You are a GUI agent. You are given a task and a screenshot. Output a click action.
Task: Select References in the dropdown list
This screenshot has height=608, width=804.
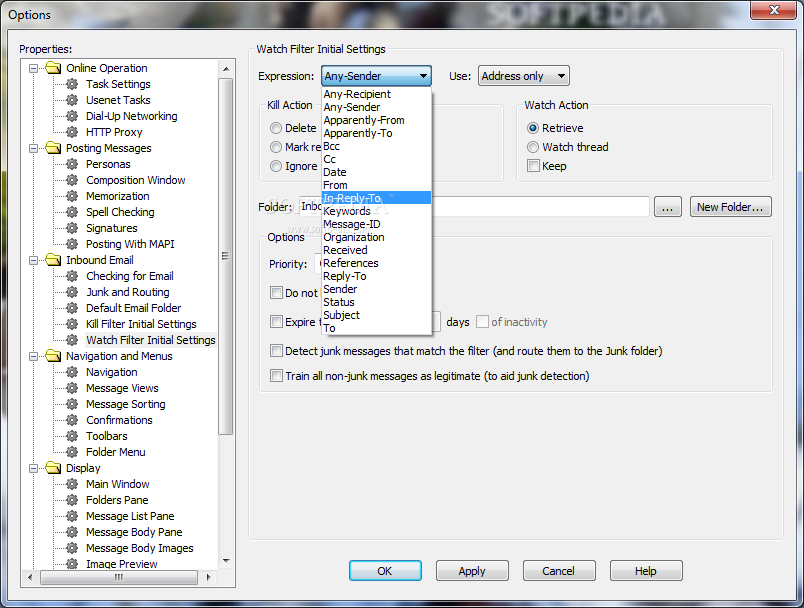(x=376, y=263)
